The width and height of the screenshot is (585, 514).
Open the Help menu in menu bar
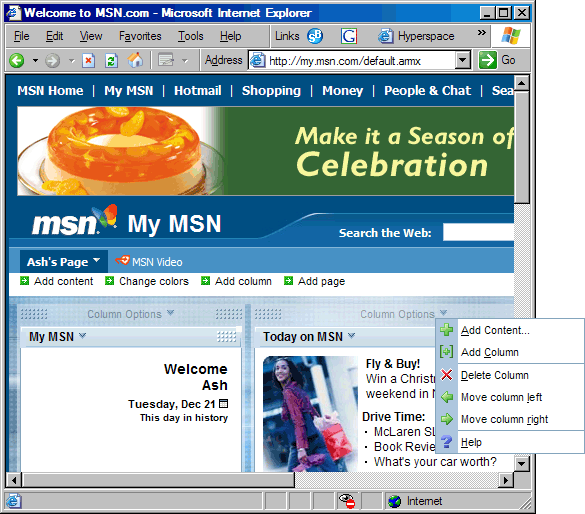click(x=230, y=36)
